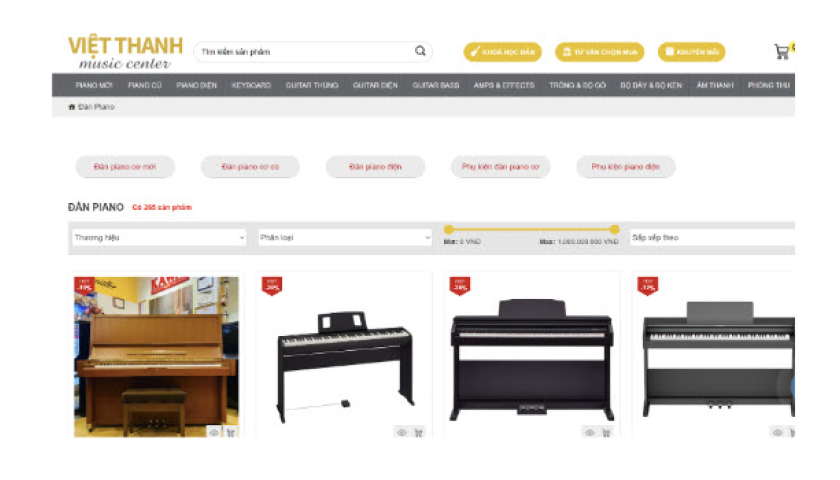This screenshot has height=480, width=840.
Task: Open the Thương hiệu brand dropdown
Action: coord(159,237)
